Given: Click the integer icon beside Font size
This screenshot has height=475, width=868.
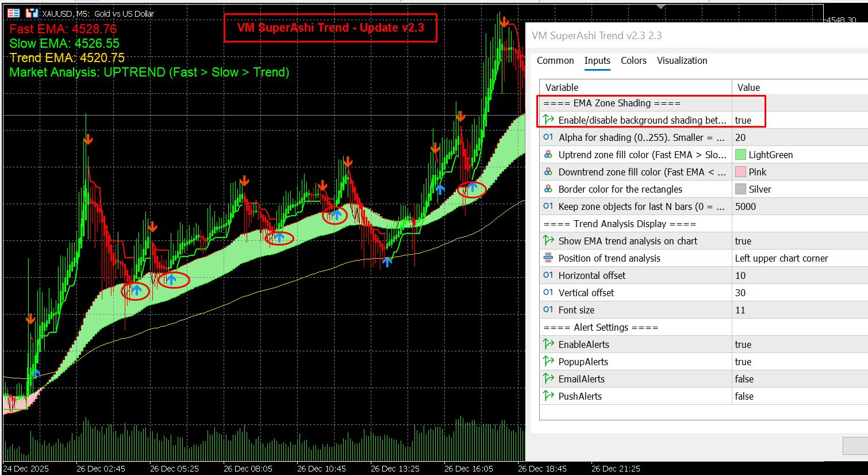Looking at the screenshot, I should tap(548, 310).
